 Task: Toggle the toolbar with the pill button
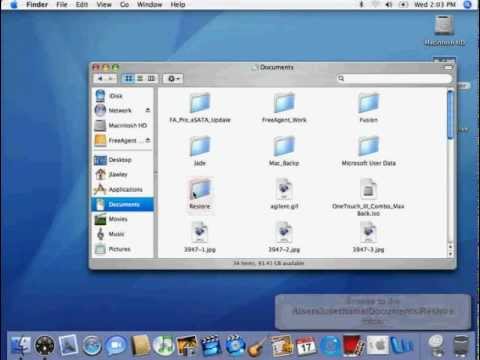(x=448, y=68)
